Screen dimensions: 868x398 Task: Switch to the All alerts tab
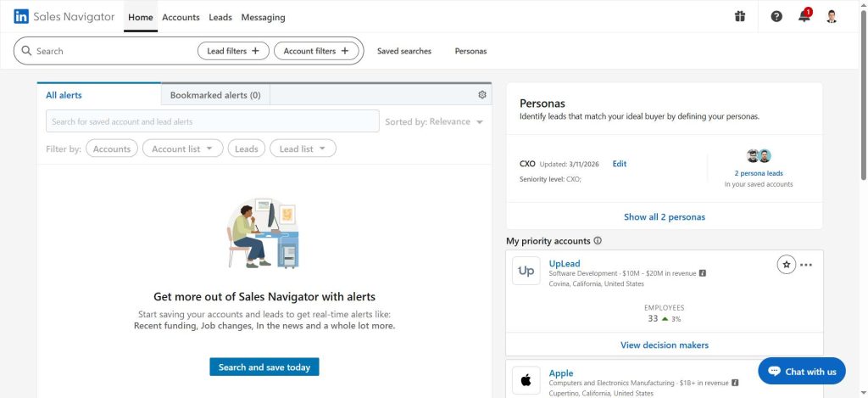tap(98, 95)
